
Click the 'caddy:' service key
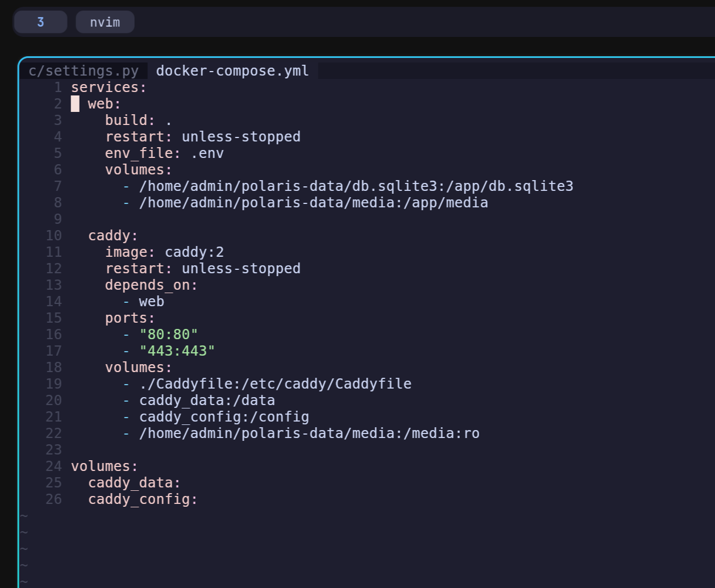113,236
